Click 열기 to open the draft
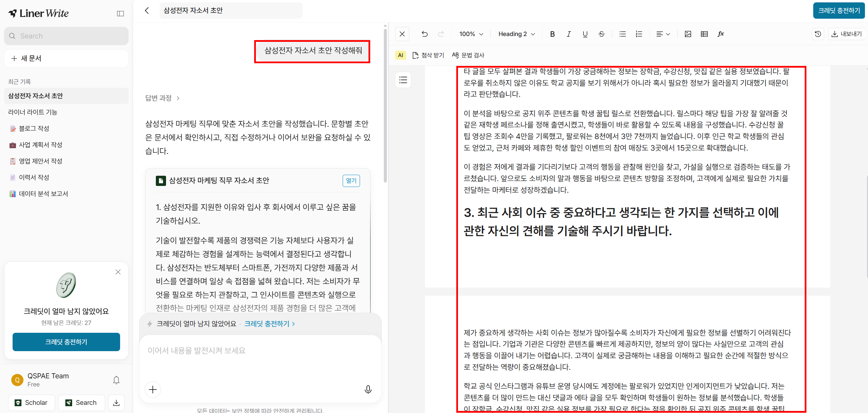The height and width of the screenshot is (413, 868). 351,180
